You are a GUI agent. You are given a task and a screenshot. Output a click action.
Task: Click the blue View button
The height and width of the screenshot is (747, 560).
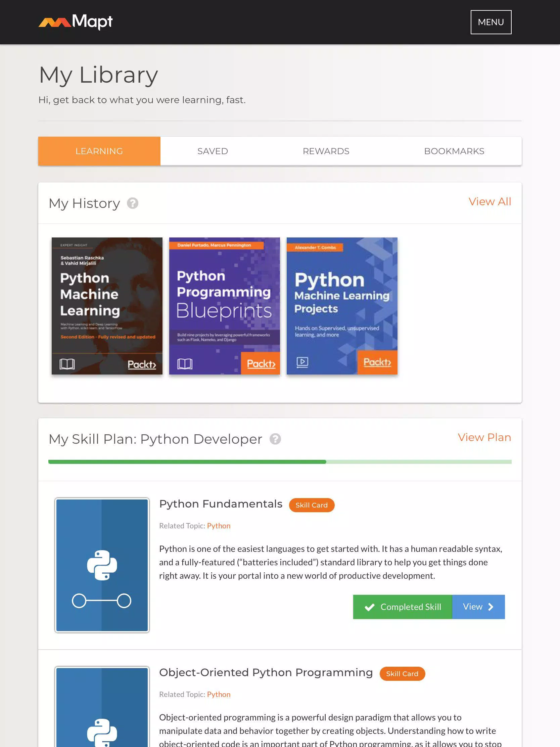point(478,607)
